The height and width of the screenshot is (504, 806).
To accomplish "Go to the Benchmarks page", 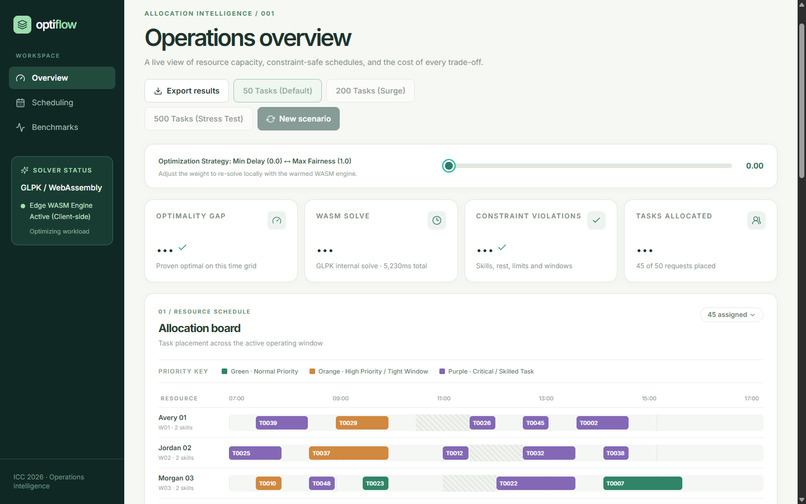I will pyautogui.click(x=62, y=128).
